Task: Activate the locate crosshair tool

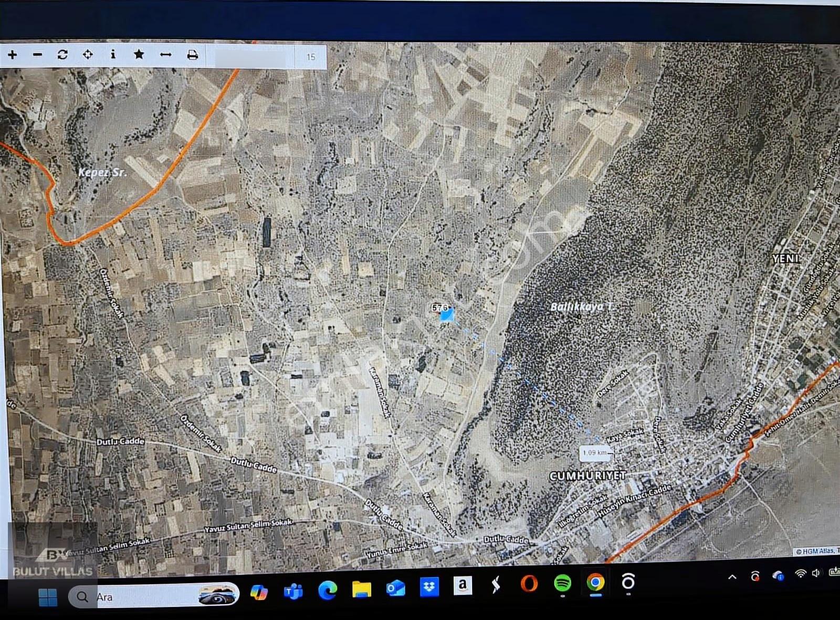Action: pyautogui.click(x=88, y=54)
